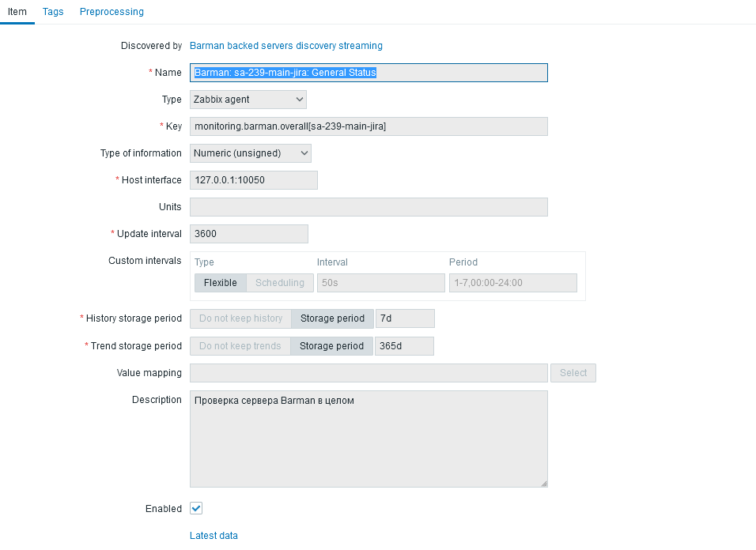Open the Type dropdown showing Zabbix agent

coord(248,100)
